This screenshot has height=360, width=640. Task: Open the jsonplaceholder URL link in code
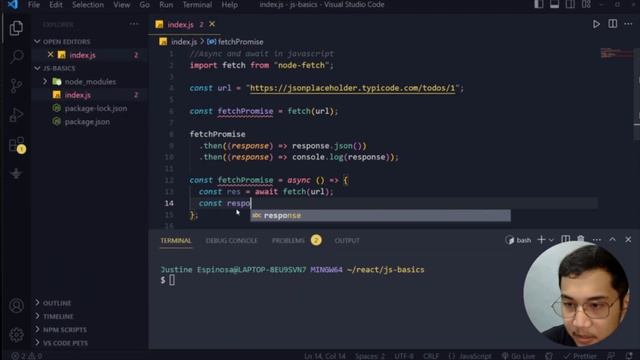tap(352, 88)
